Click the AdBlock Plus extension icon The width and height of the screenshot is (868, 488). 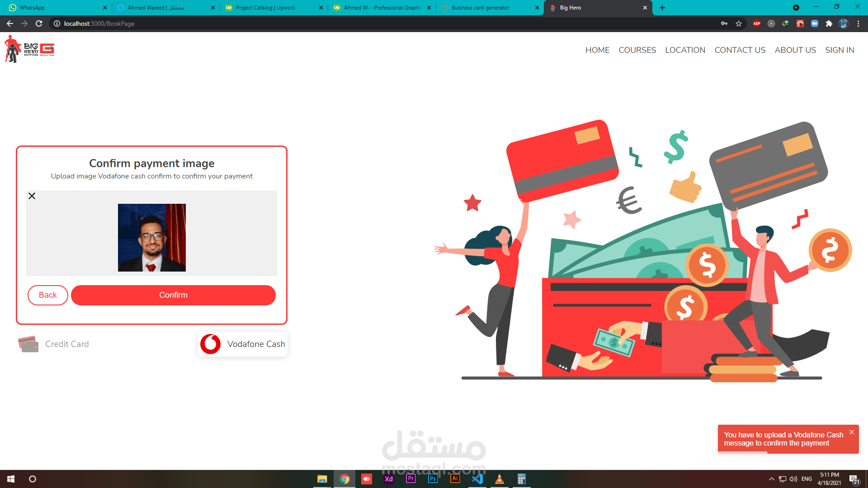[x=756, y=23]
